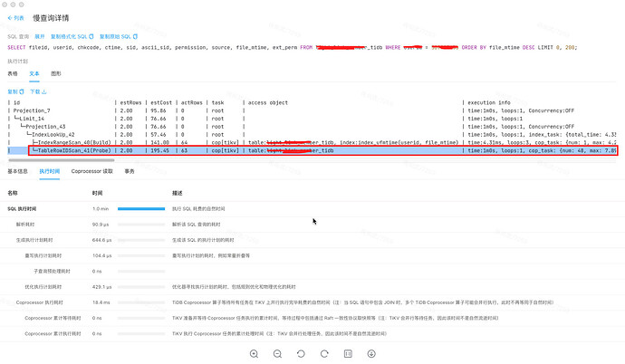The width and height of the screenshot is (625, 364).
Task: Rotate image counterclockwise
Action: coord(301,353)
